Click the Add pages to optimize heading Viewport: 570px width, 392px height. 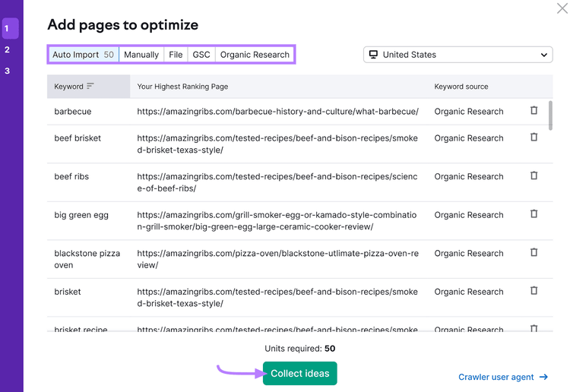pos(123,25)
